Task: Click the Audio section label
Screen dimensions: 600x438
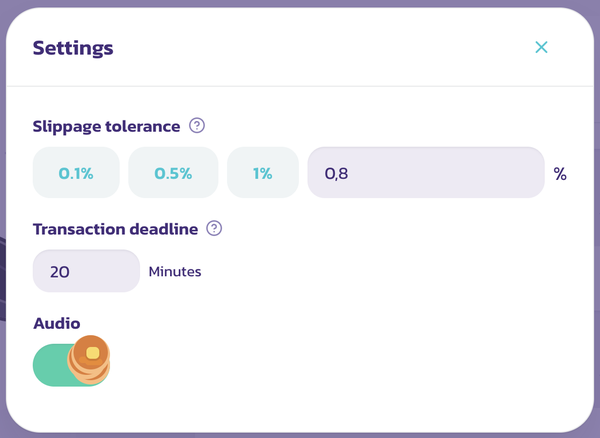Action: [57, 324]
